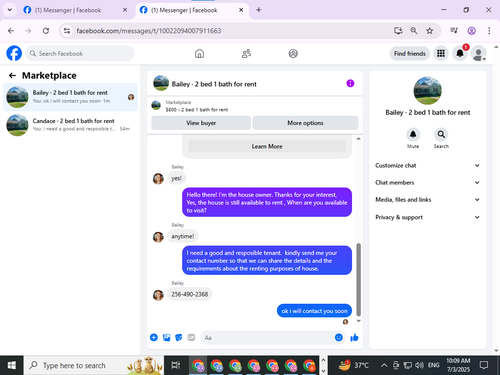Go back using the Marketplace back arrow
Viewport: 500px width, 375px height.
pos(12,76)
